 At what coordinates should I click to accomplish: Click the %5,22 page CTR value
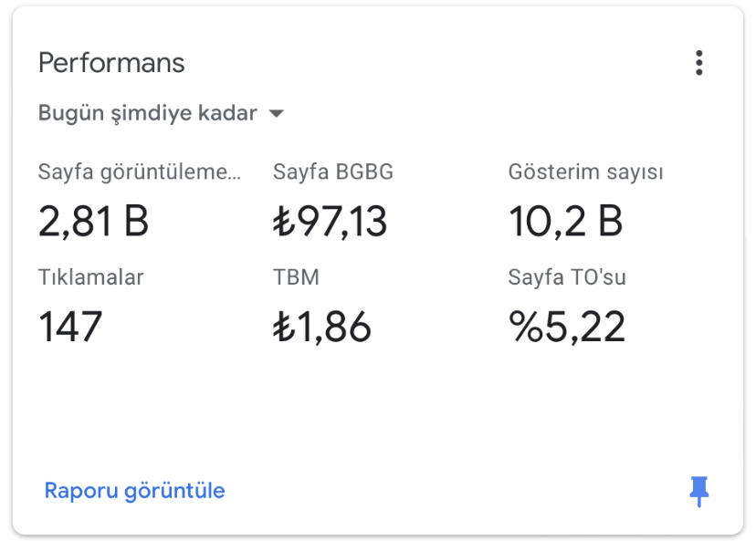[567, 327]
